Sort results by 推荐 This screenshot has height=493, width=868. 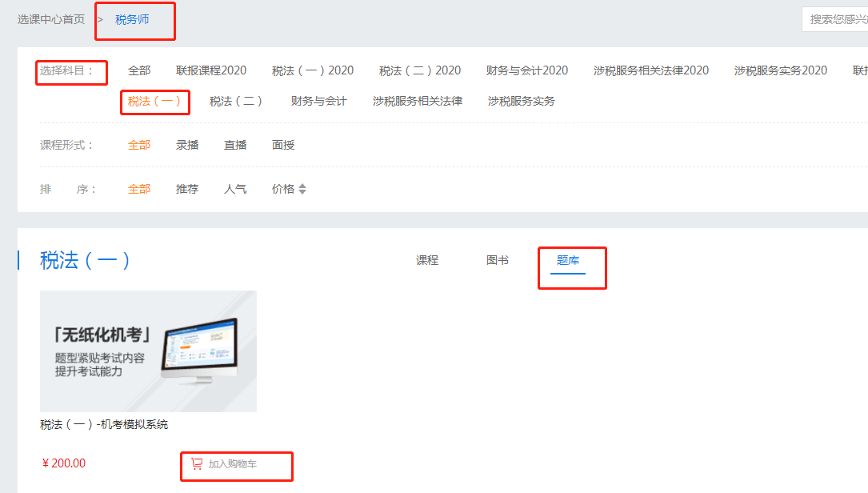187,189
